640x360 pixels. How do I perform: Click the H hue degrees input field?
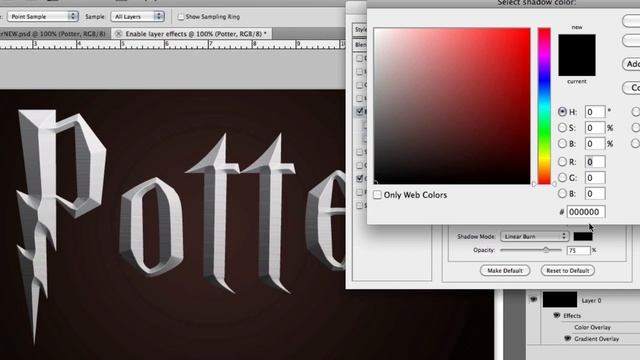click(595, 112)
